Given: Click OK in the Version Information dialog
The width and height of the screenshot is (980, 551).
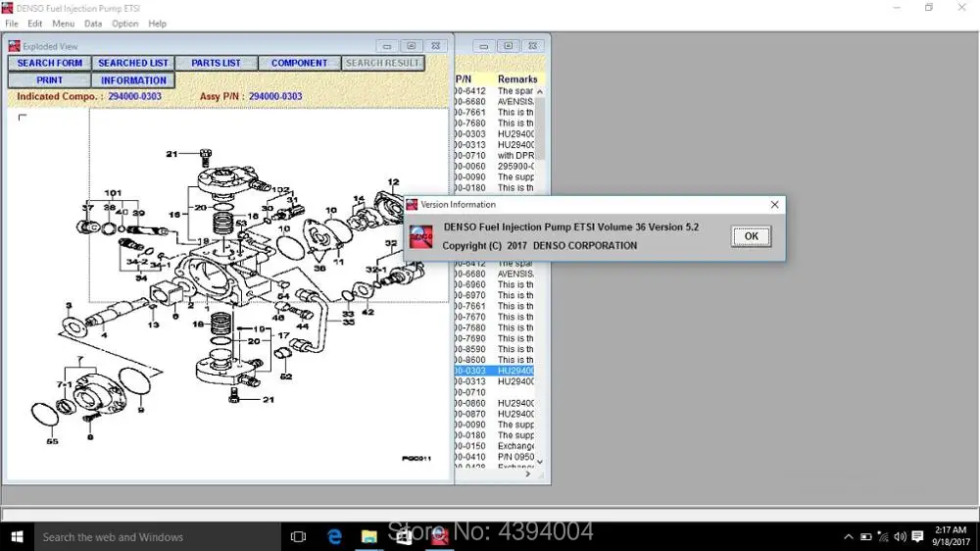Looking at the screenshot, I should [x=751, y=236].
